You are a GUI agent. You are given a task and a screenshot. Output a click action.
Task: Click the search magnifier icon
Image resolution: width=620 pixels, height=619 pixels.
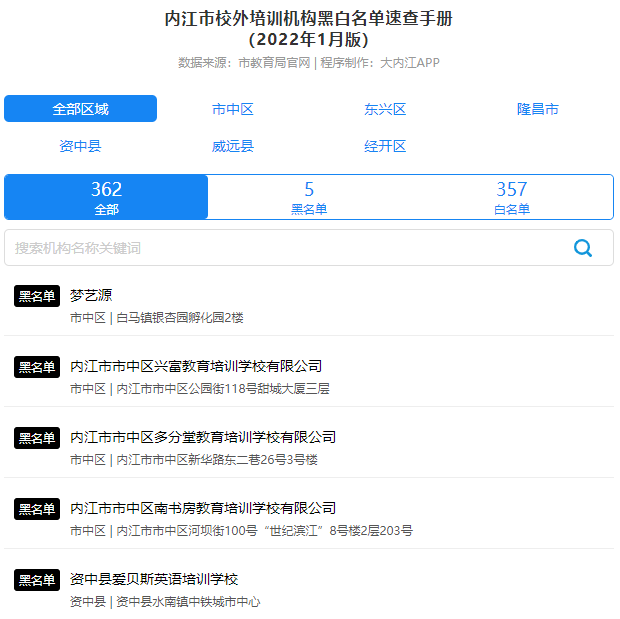click(583, 248)
